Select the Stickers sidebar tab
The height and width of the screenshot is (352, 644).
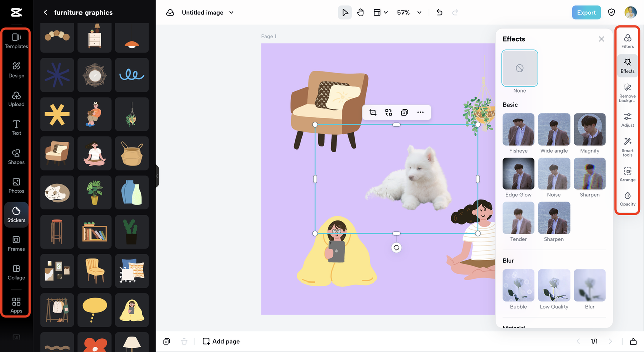[x=16, y=215]
